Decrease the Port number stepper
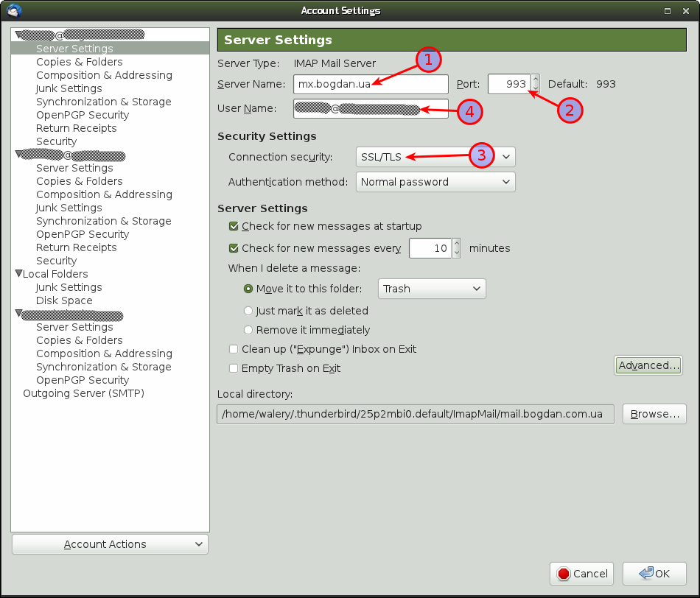Screen dimensions: 700x598 click(535, 89)
